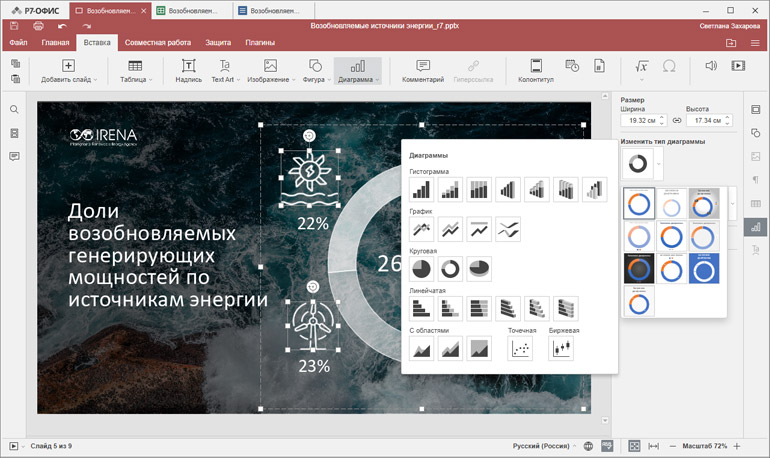Toggle fit to width in the status bar
770x458 pixels.
click(654, 445)
